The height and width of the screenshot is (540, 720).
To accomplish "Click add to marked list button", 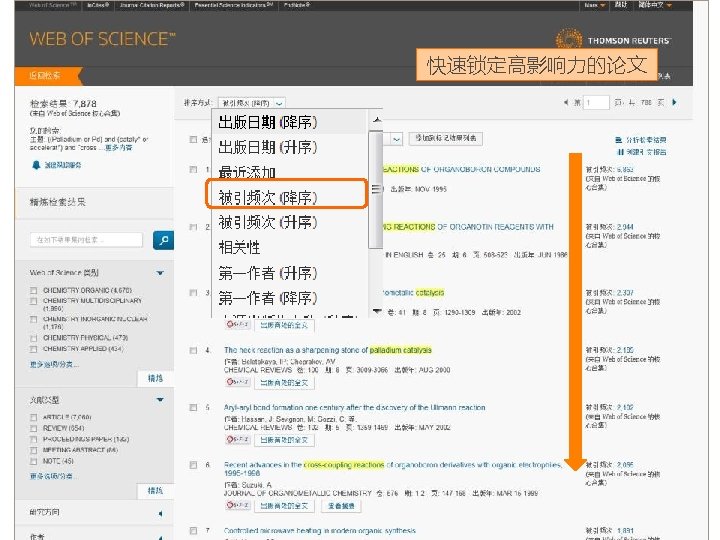I will 445,138.
